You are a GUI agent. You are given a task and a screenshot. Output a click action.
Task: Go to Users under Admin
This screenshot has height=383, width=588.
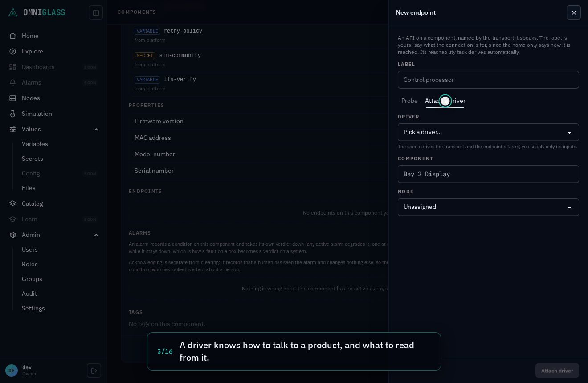[30, 249]
